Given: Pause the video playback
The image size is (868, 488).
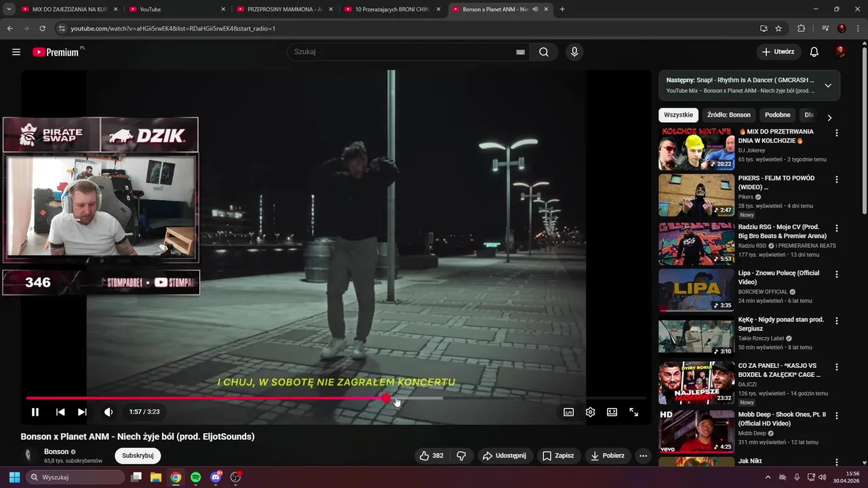Looking at the screenshot, I should pyautogui.click(x=35, y=412).
